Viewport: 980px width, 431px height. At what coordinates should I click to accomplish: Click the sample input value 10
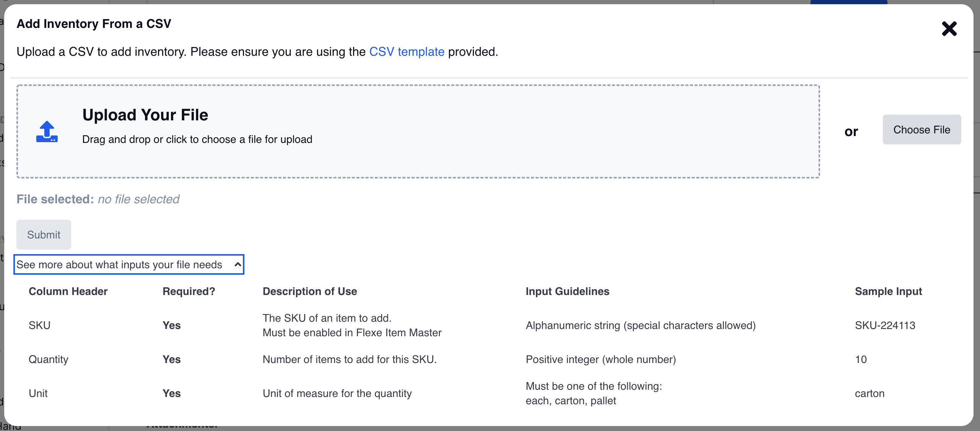point(861,360)
